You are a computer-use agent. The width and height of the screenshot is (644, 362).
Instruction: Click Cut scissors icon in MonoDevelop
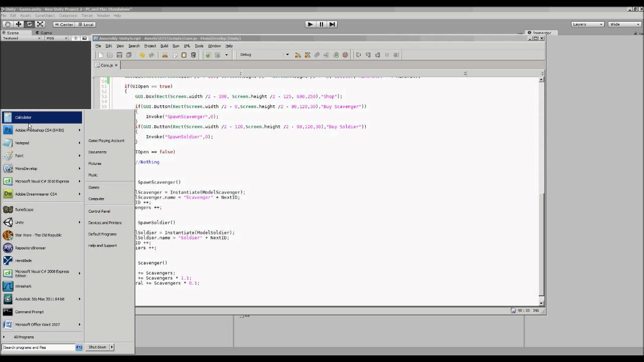click(165, 55)
